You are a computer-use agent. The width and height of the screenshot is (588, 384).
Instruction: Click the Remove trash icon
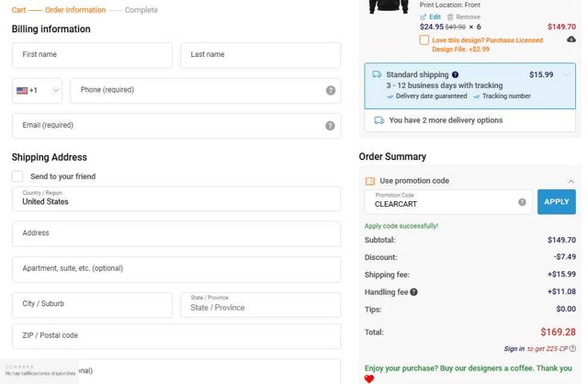450,17
